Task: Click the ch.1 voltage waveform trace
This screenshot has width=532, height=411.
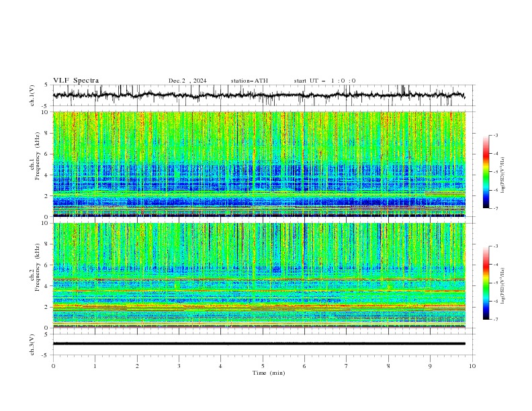Action: tap(259, 95)
